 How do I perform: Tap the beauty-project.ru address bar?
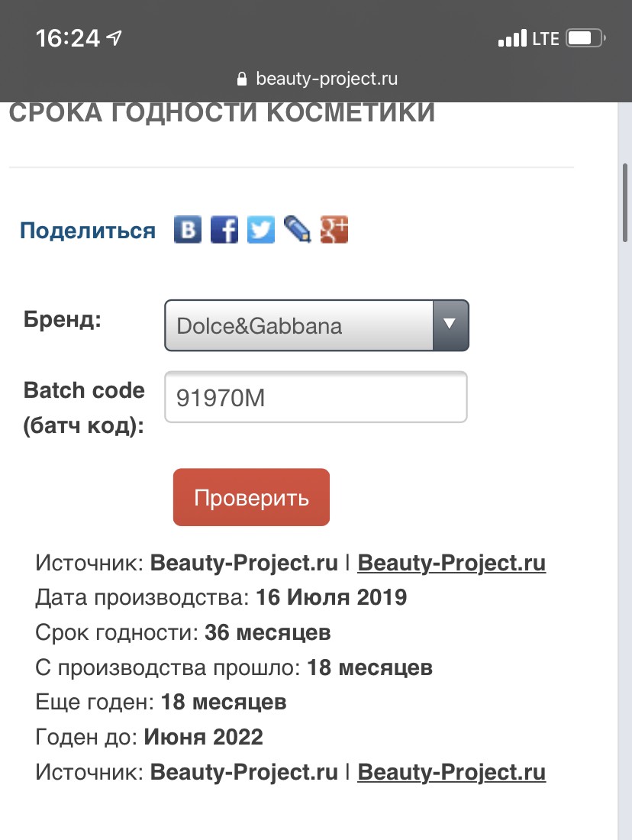click(x=327, y=79)
